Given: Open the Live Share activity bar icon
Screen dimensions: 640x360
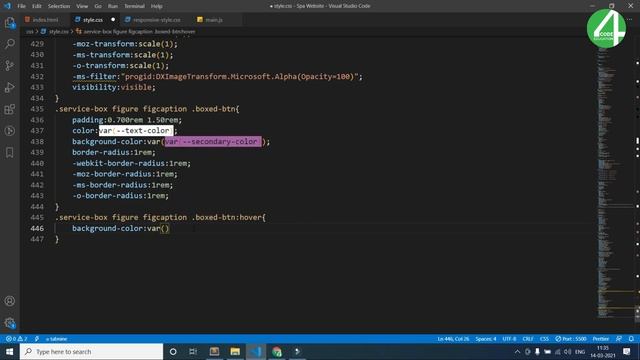Looking at the screenshot, I should pos(10,131).
